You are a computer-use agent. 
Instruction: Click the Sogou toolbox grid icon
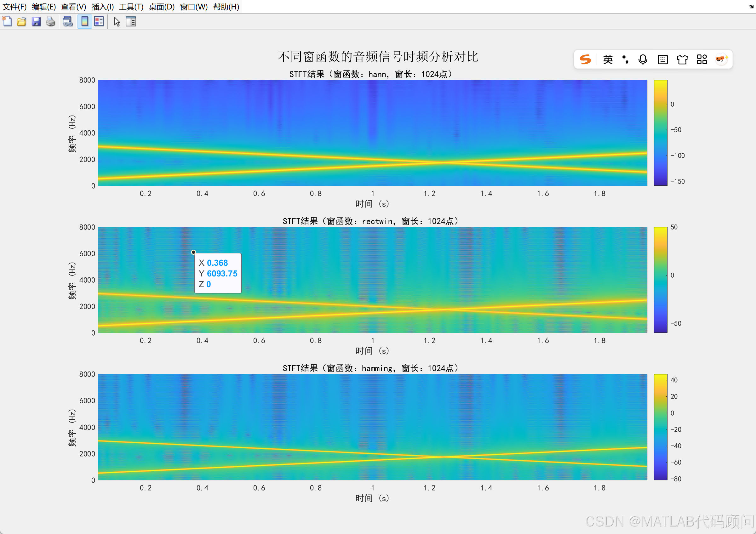tap(702, 60)
